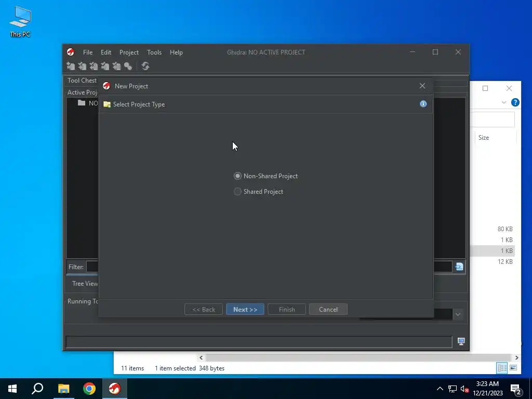Viewport: 532px width, 399px height.
Task: Click the Update checked-out file toolbar icon
Action: click(94, 66)
